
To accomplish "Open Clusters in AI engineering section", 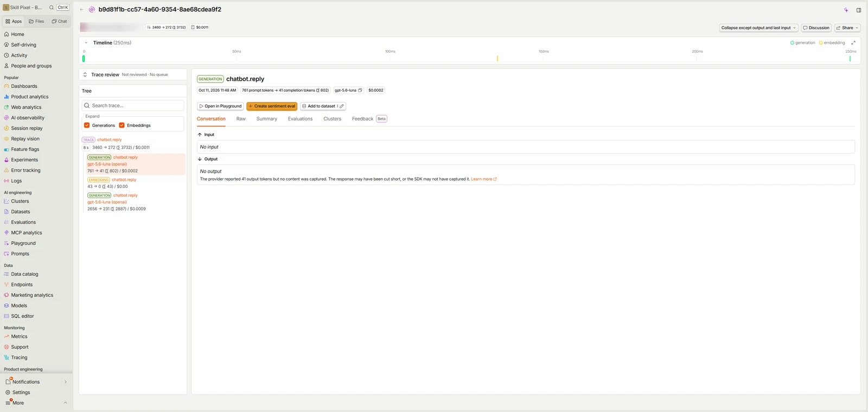I will (x=20, y=201).
